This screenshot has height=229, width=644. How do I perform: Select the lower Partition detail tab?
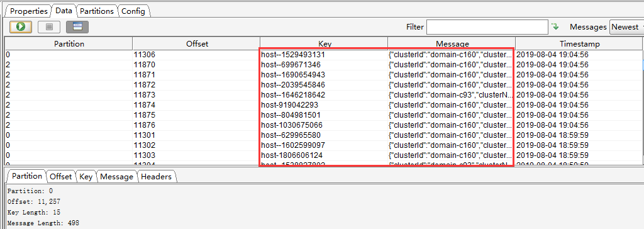pyautogui.click(x=26, y=176)
